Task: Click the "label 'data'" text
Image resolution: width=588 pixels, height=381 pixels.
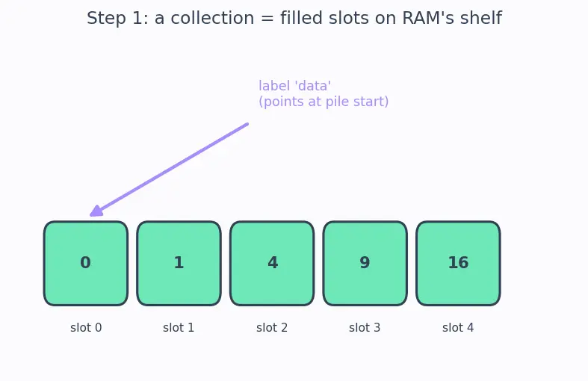Action: click(x=295, y=86)
